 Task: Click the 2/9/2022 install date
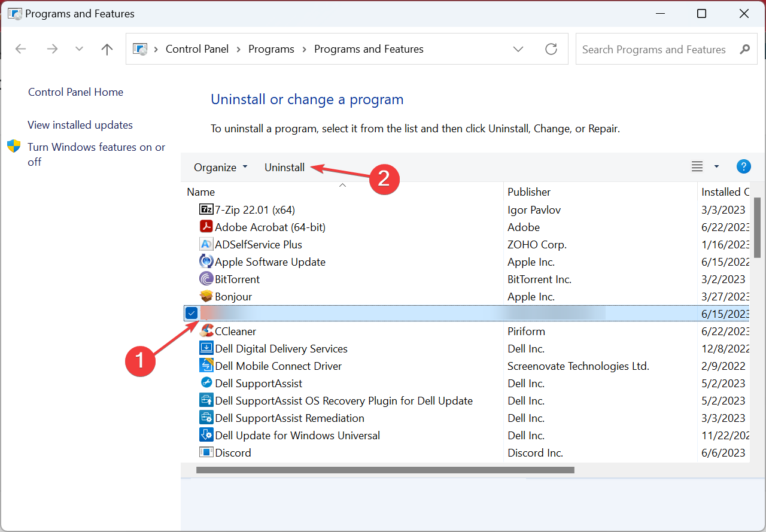724,366
